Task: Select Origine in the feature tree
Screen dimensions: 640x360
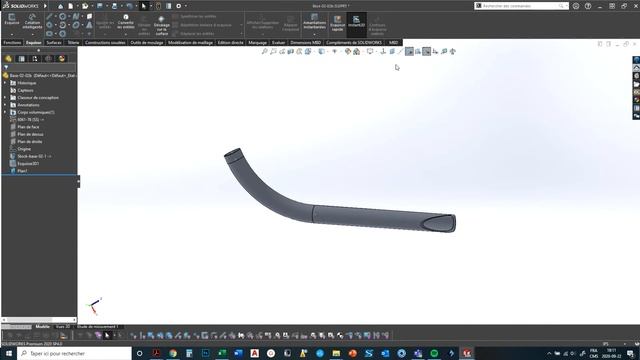Action: click(24, 149)
